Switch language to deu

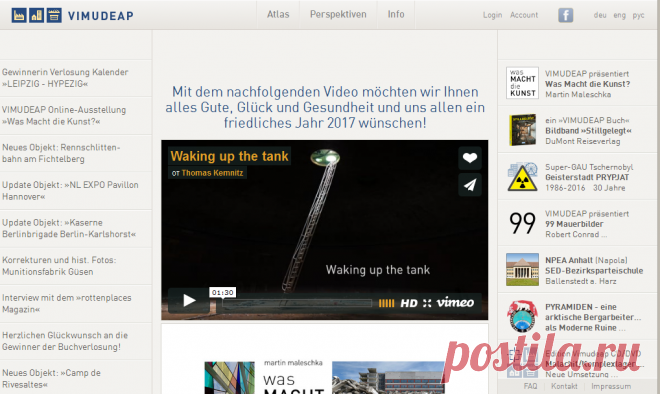tap(600, 15)
